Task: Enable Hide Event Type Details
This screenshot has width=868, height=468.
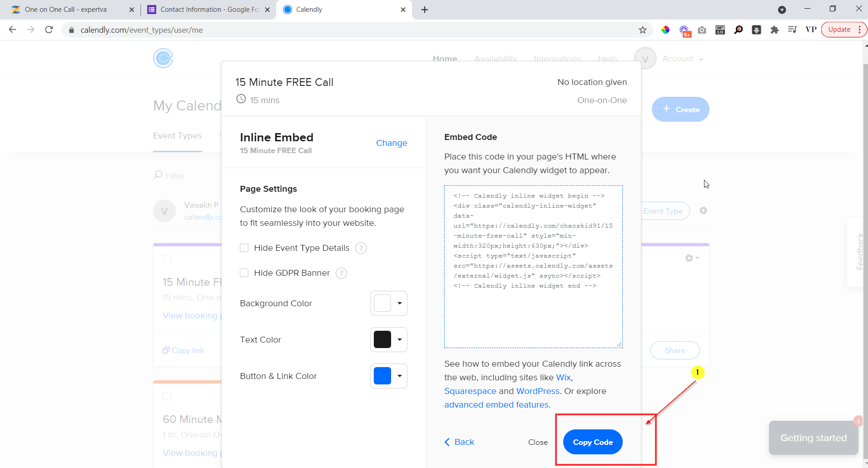Action: [244, 248]
